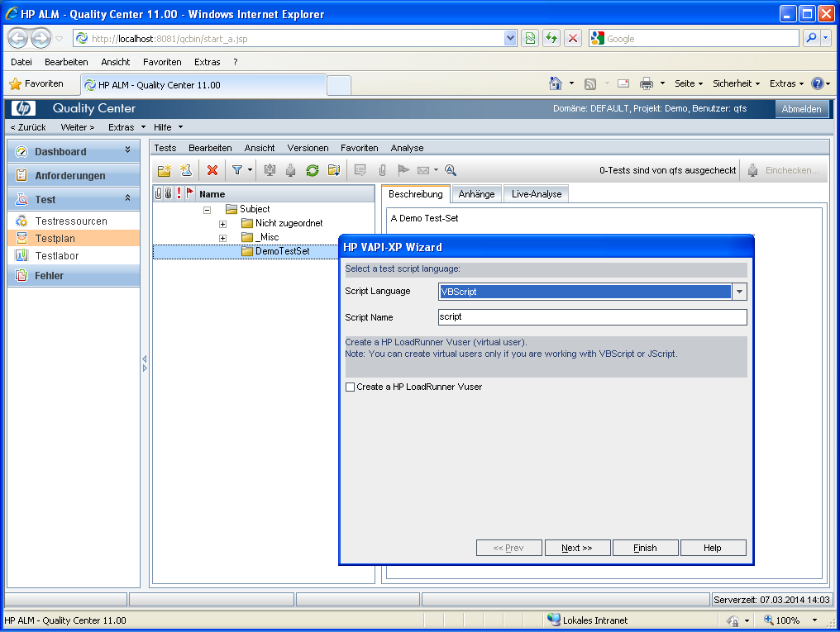This screenshot has width=840, height=632.
Task: Open the Dashboard sidebar module
Action: coord(74,151)
